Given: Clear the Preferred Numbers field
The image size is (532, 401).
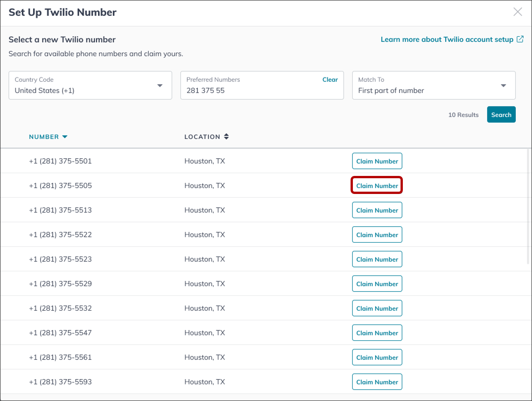Looking at the screenshot, I should click(330, 80).
